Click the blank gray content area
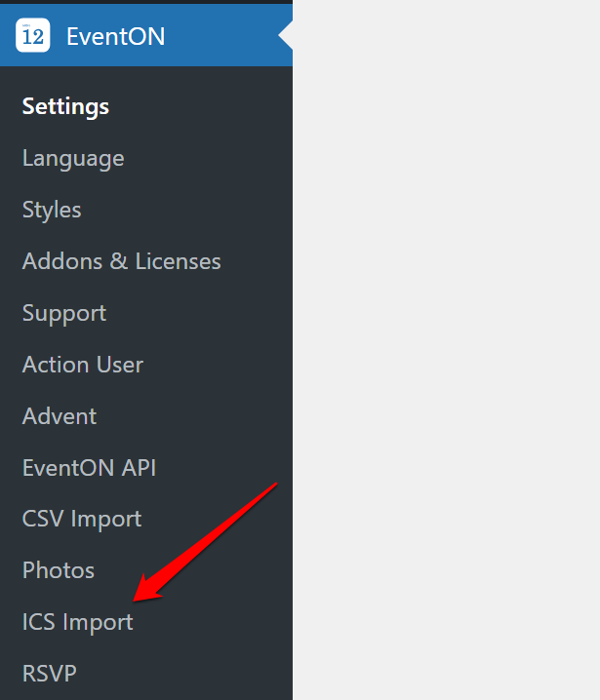This screenshot has width=600, height=700. click(x=446, y=350)
